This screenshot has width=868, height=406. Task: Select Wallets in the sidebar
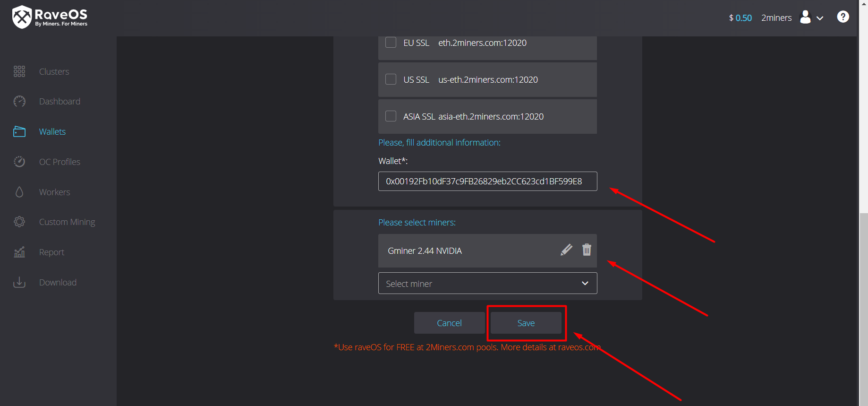click(x=52, y=131)
